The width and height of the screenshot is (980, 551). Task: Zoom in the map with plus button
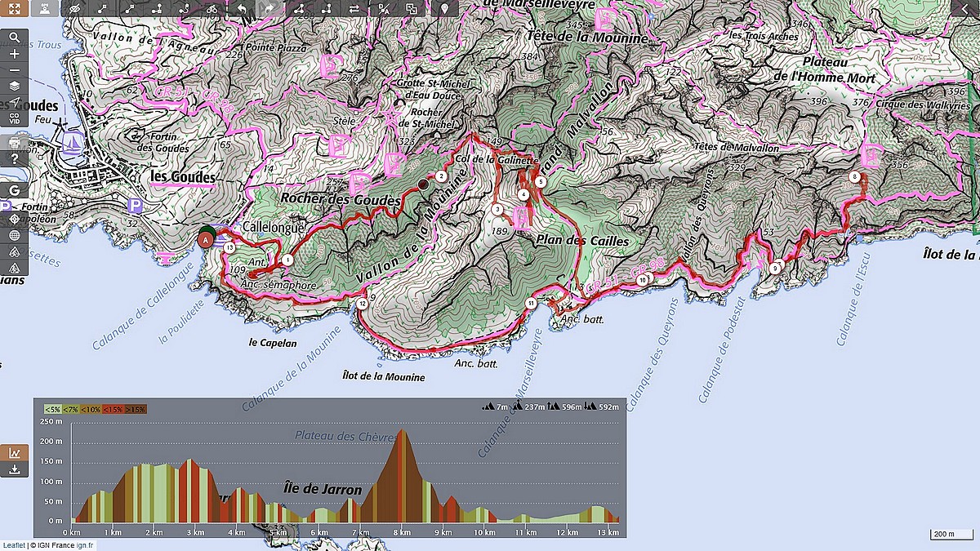(x=15, y=54)
